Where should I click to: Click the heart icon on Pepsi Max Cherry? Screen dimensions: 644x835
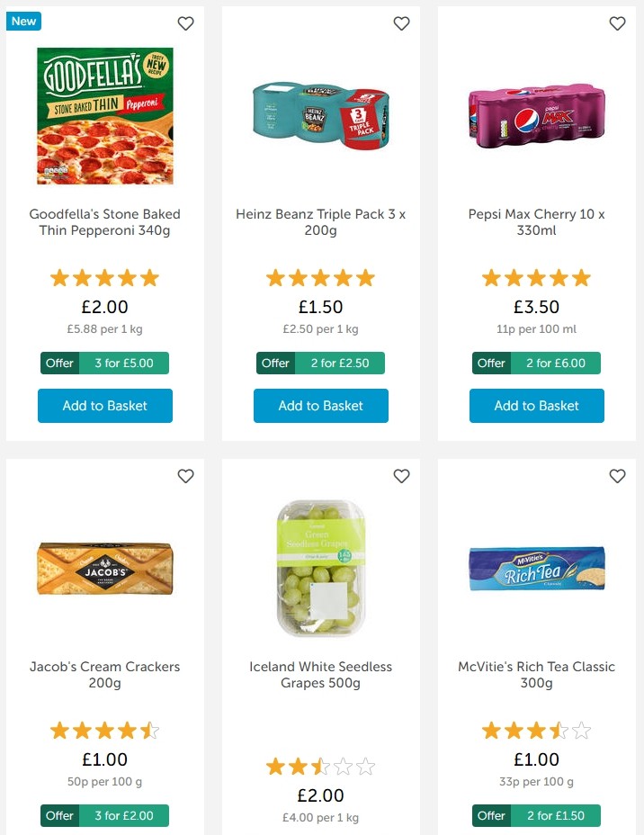click(617, 23)
